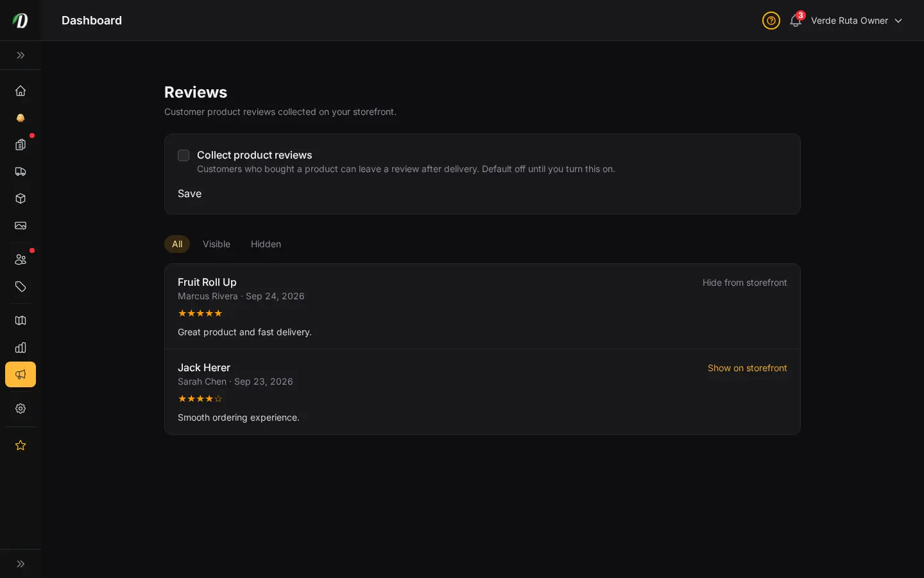Image resolution: width=924 pixels, height=578 pixels.
Task: Hide the Fruit Roll Up review from storefront
Action: [x=744, y=283]
